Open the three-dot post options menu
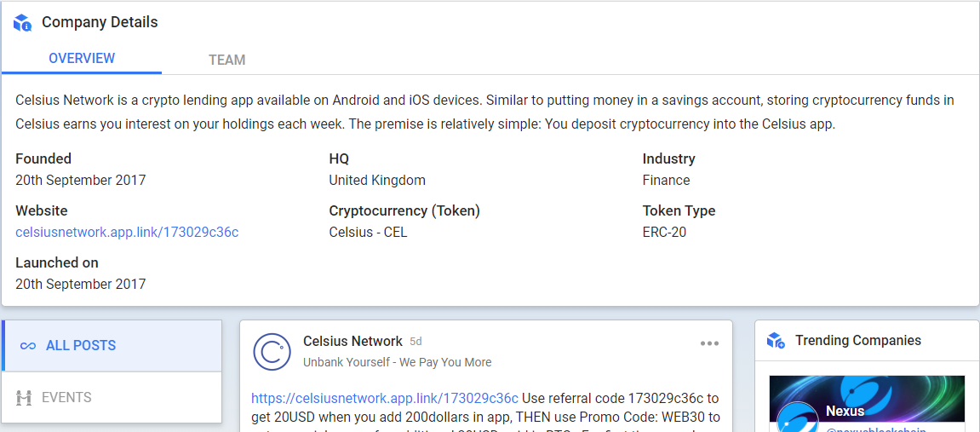Viewport: 980px width, 432px height. click(709, 343)
